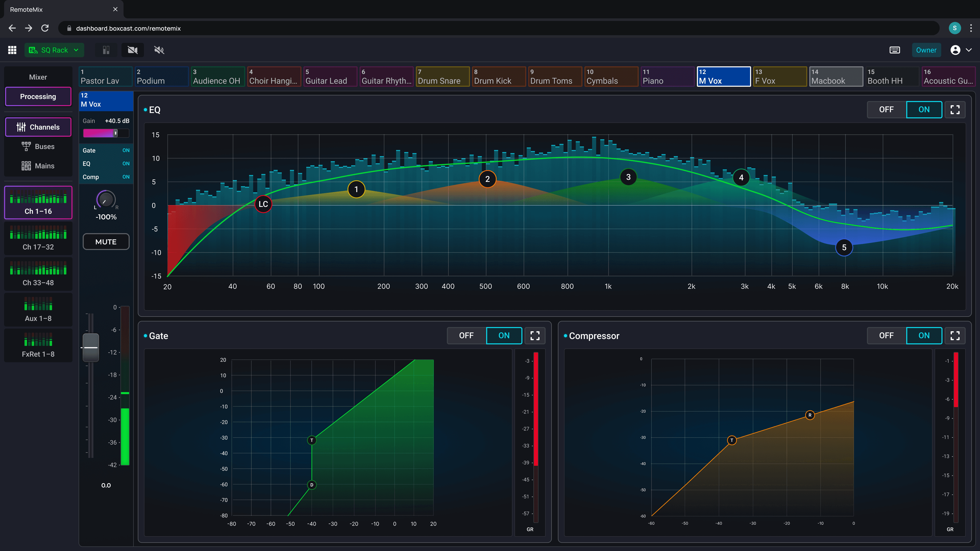980x551 pixels.
Task: Select EQ band 5 node
Action: 844,247
